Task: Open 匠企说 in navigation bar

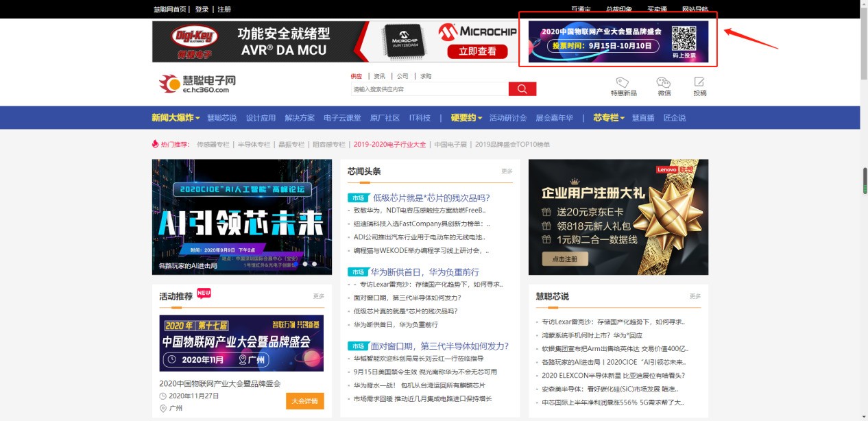Action: pyautogui.click(x=675, y=118)
